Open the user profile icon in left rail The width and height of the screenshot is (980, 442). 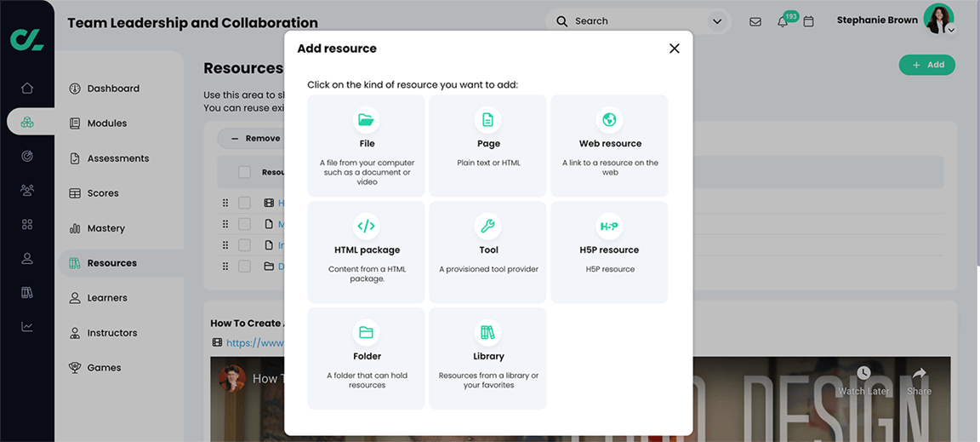tap(27, 258)
